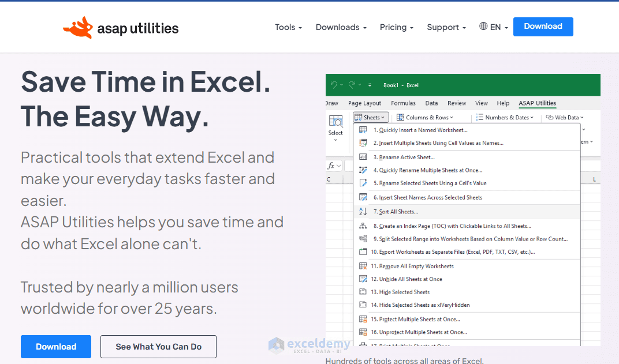
Task: Click the fx function icon
Action: click(x=331, y=166)
